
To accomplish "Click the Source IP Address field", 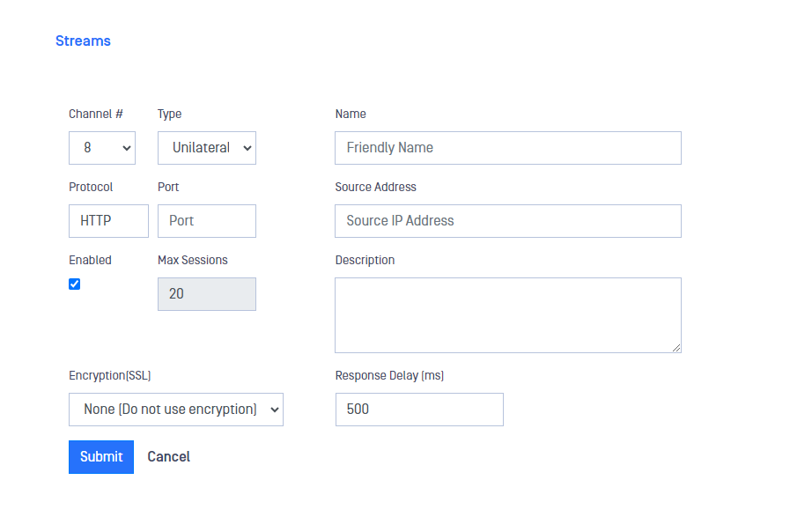I will pos(508,221).
